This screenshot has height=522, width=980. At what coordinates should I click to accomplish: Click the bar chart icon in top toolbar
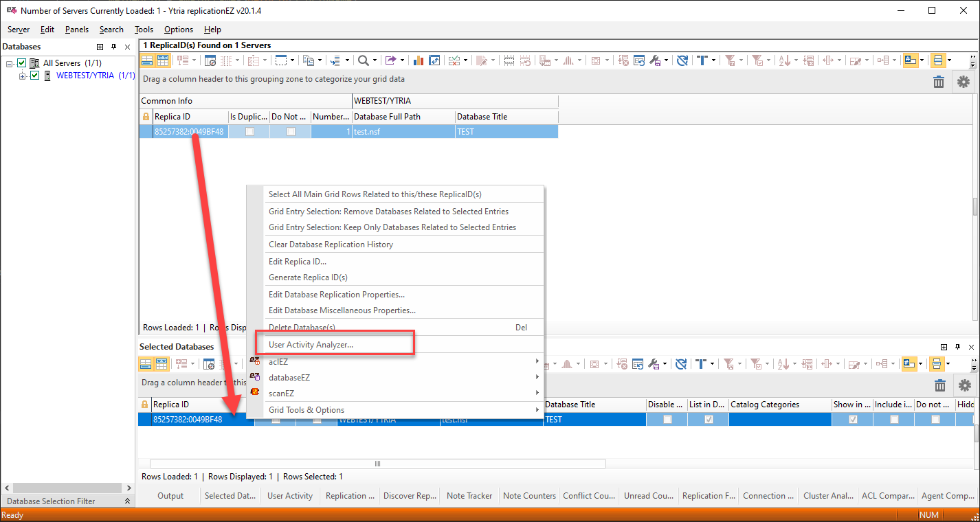(418, 60)
